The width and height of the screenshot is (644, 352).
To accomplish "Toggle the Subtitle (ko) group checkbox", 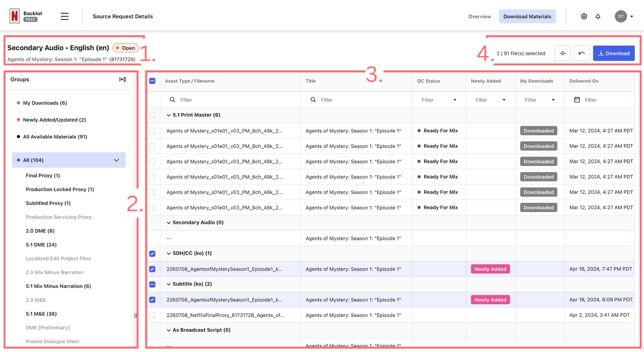I will 152,285.
